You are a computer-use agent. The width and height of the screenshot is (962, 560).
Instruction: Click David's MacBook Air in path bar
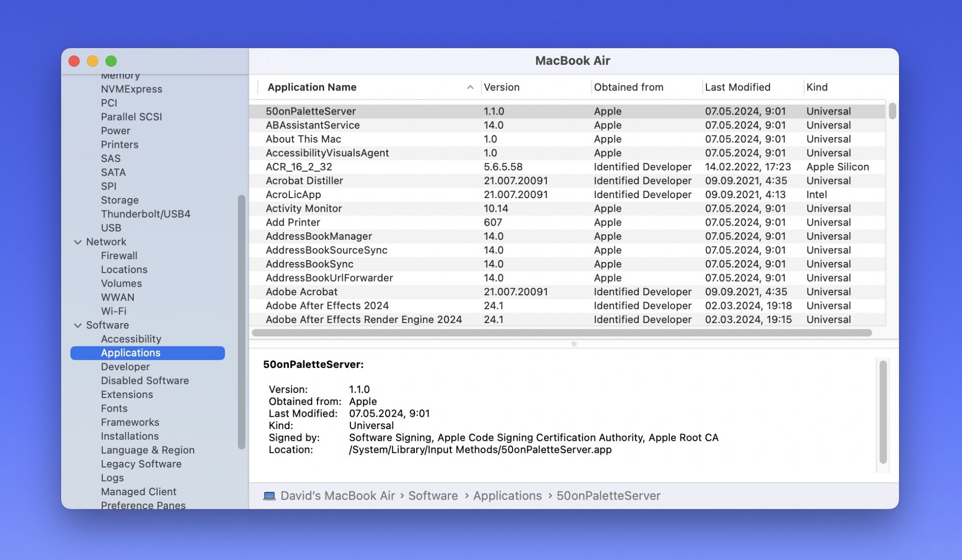[337, 496]
